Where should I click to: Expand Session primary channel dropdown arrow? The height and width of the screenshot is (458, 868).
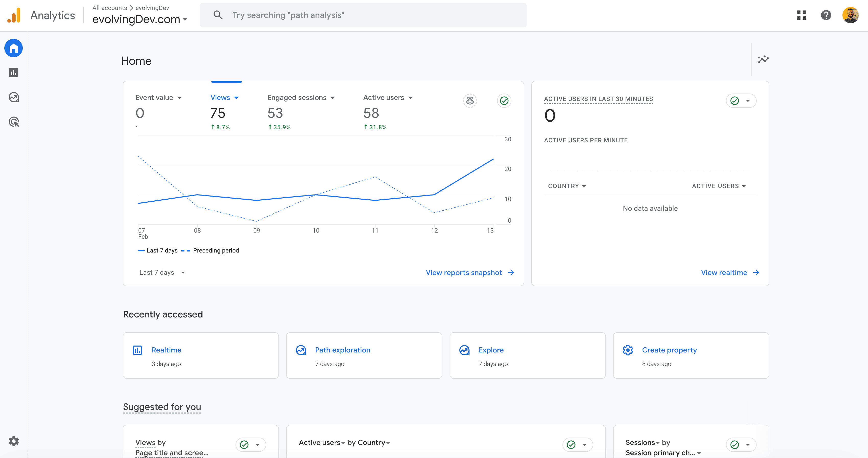[x=699, y=453]
